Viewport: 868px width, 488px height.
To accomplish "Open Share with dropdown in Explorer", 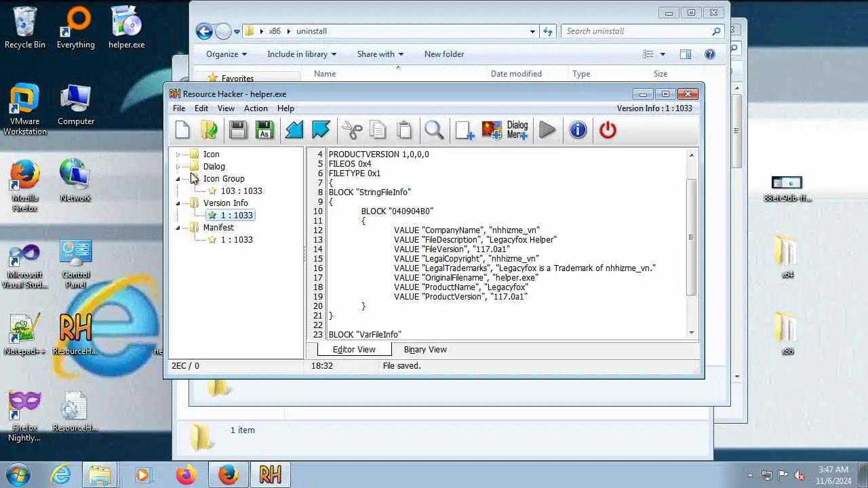I will (x=380, y=54).
